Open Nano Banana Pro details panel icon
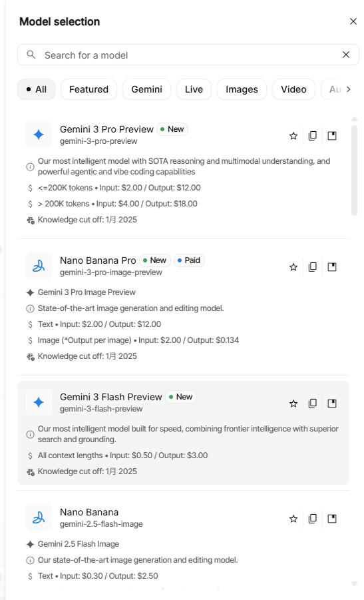Viewport: 364px width, 600px height. (x=332, y=267)
